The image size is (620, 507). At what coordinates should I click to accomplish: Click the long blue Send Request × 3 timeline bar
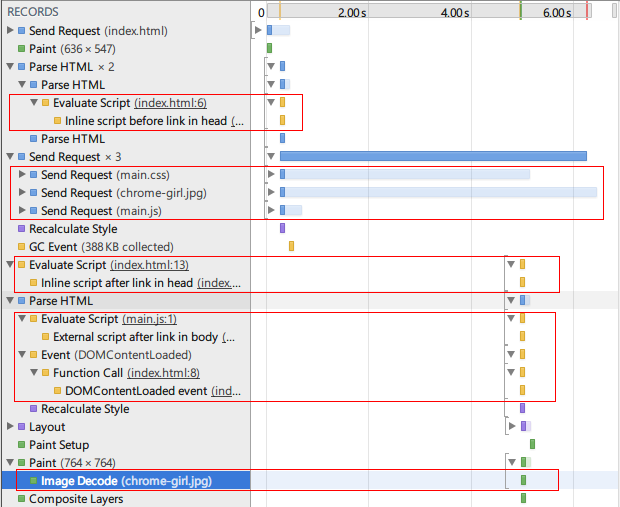[x=432, y=156]
